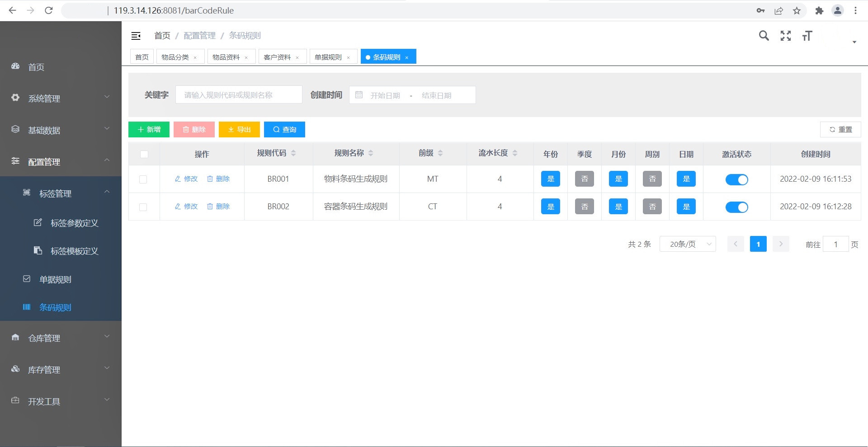Sort by 规则代码 column arrows
The image size is (868, 447).
pos(293,153)
